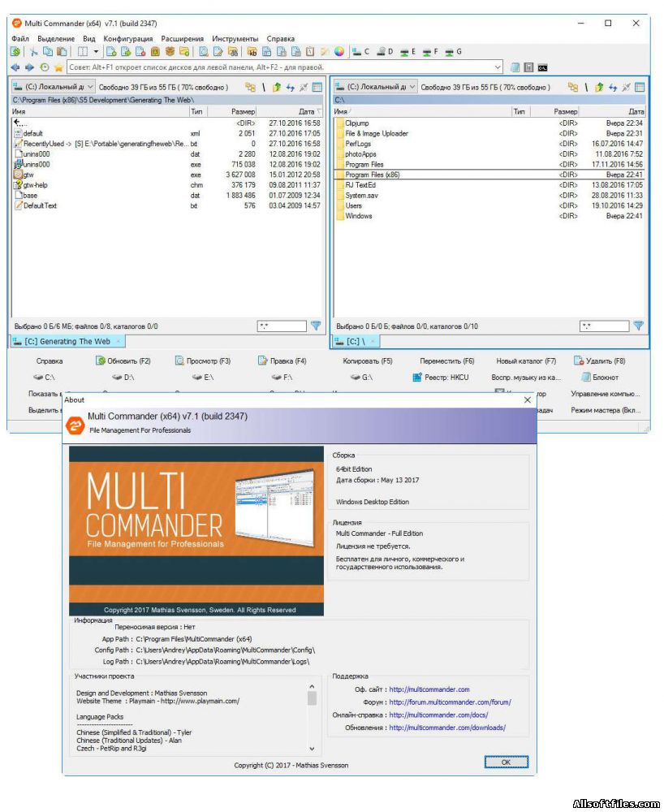Click left panel folder tree icon
Screen dimensions: 664x812
(x=251, y=87)
